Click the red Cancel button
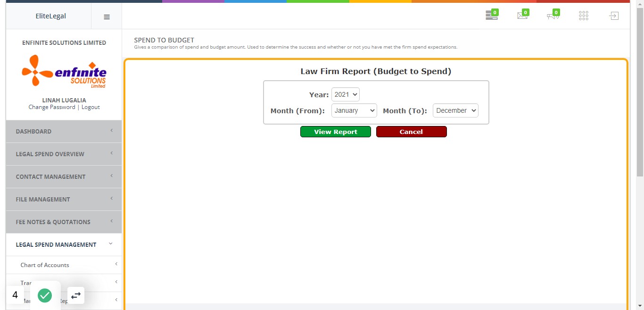Viewport: 644px width, 310px height. pos(411,132)
